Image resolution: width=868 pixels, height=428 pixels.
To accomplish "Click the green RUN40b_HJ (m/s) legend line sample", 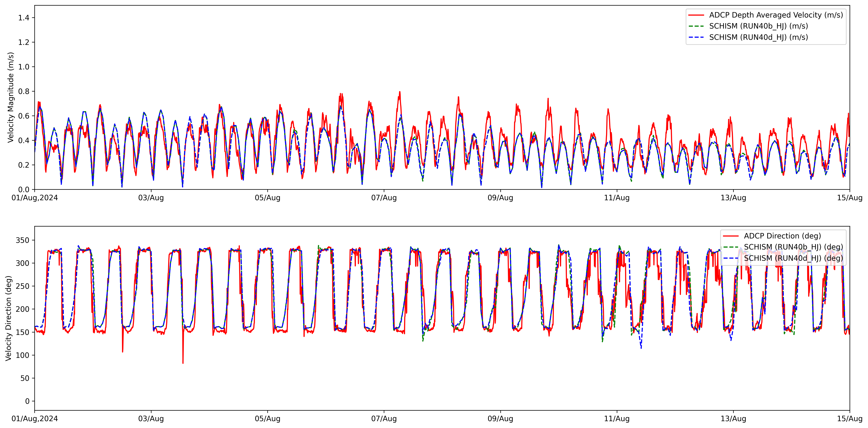I will tap(696, 26).
